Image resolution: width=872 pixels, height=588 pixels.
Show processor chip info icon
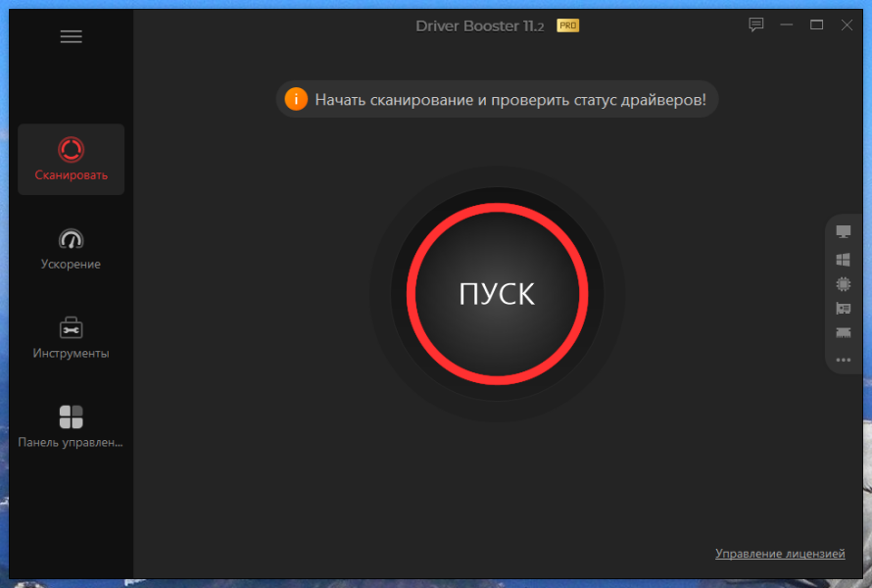(843, 283)
